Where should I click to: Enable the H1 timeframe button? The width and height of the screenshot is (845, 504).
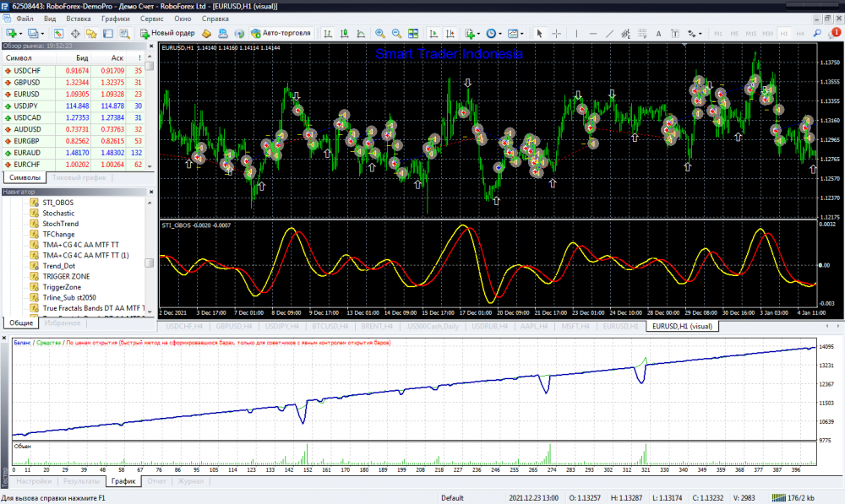784,34
